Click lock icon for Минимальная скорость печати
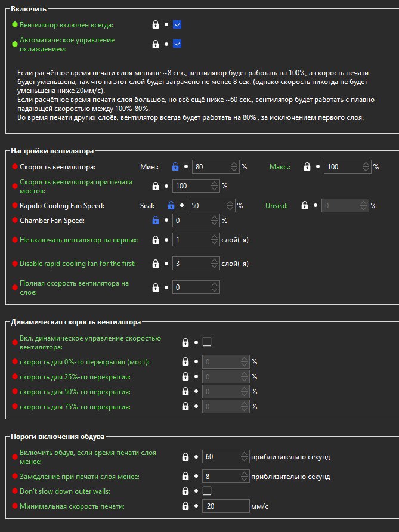Screen dimensions: 399x532 click(x=185, y=506)
